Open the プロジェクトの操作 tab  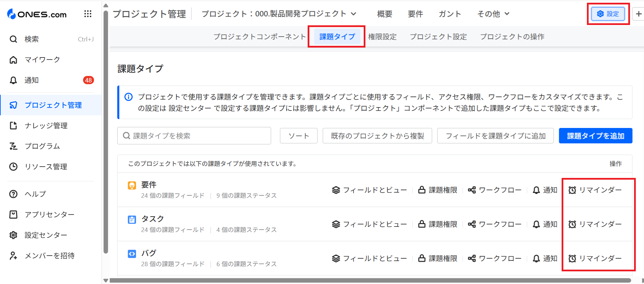point(512,37)
